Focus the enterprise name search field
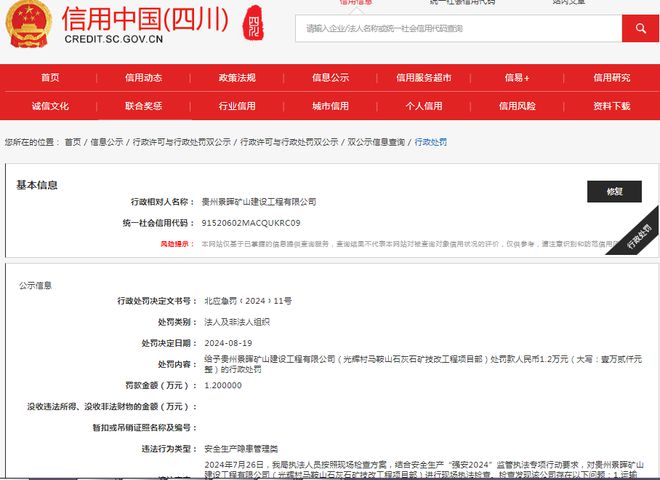Viewport: 660px width, 480px height. tap(458, 29)
